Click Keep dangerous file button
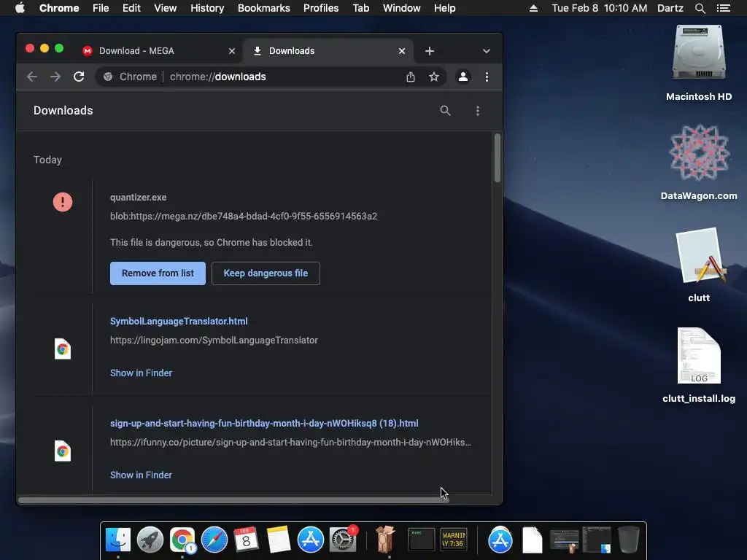This screenshot has width=747, height=560. [266, 273]
